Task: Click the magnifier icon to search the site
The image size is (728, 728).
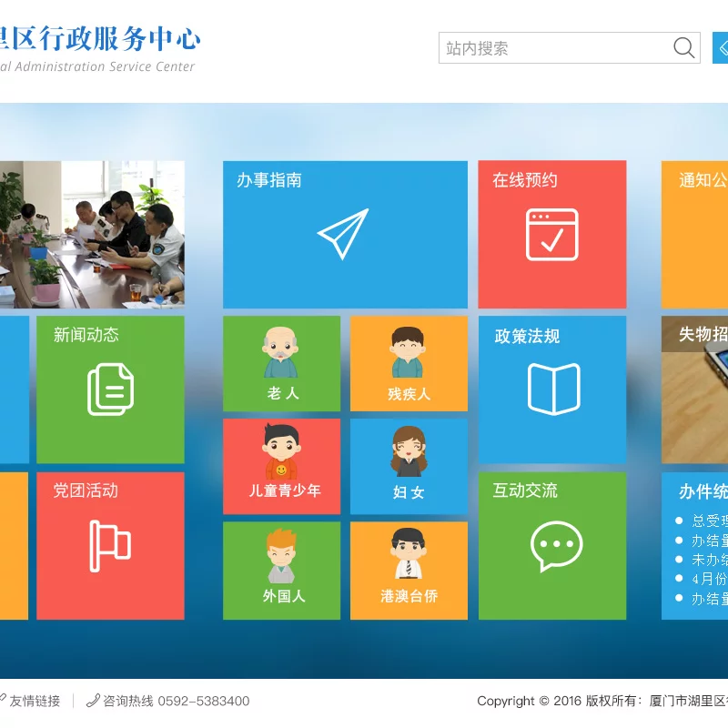Action: coord(682,47)
